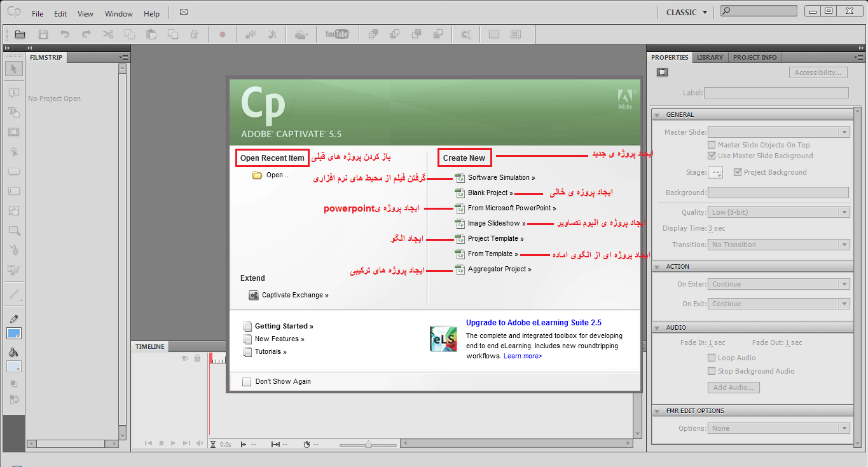Viewport: 868px width, 467px height.
Task: Open the On Exit action dropdown
Action: point(779,304)
